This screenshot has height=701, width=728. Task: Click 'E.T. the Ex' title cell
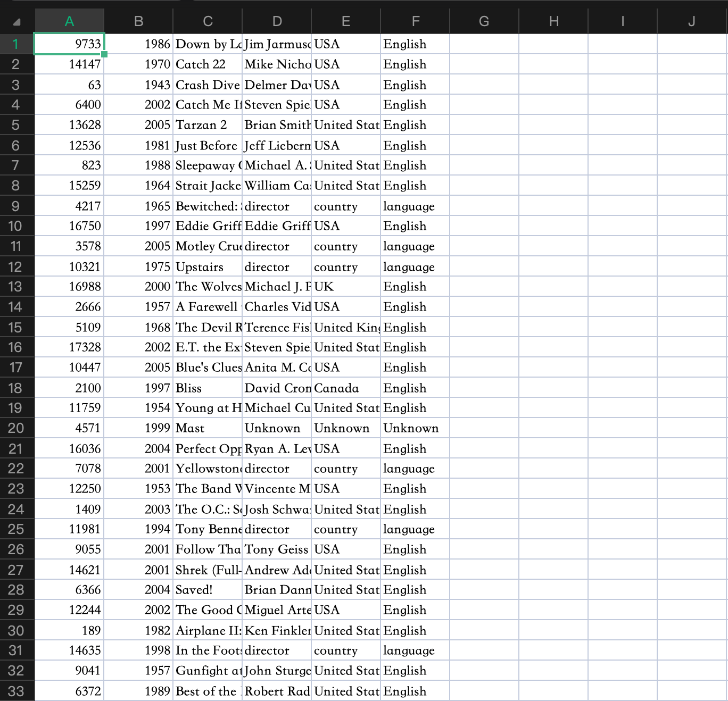tap(208, 347)
